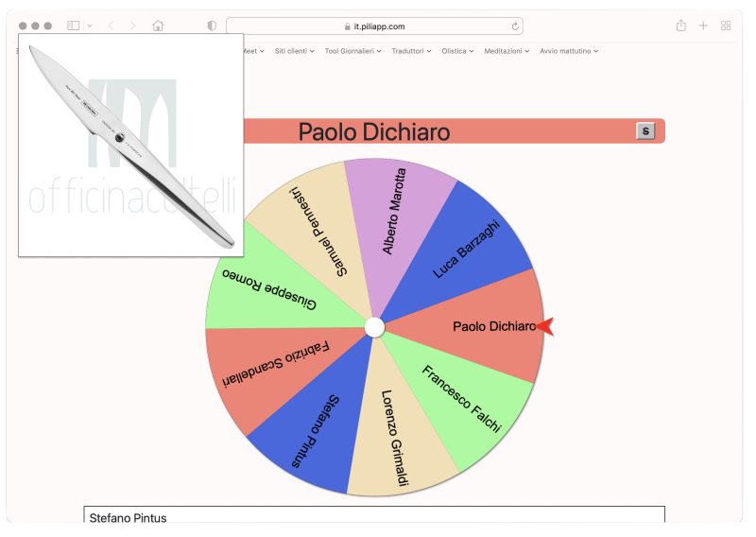Show the tab overview grid
Image resolution: width=756 pixels, height=537 pixels.
(726, 26)
